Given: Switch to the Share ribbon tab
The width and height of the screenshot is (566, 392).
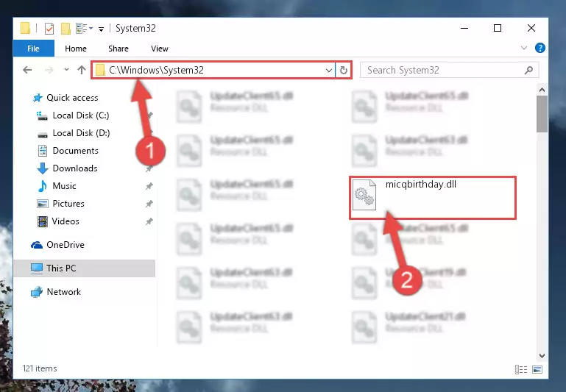Looking at the screenshot, I should (x=118, y=49).
